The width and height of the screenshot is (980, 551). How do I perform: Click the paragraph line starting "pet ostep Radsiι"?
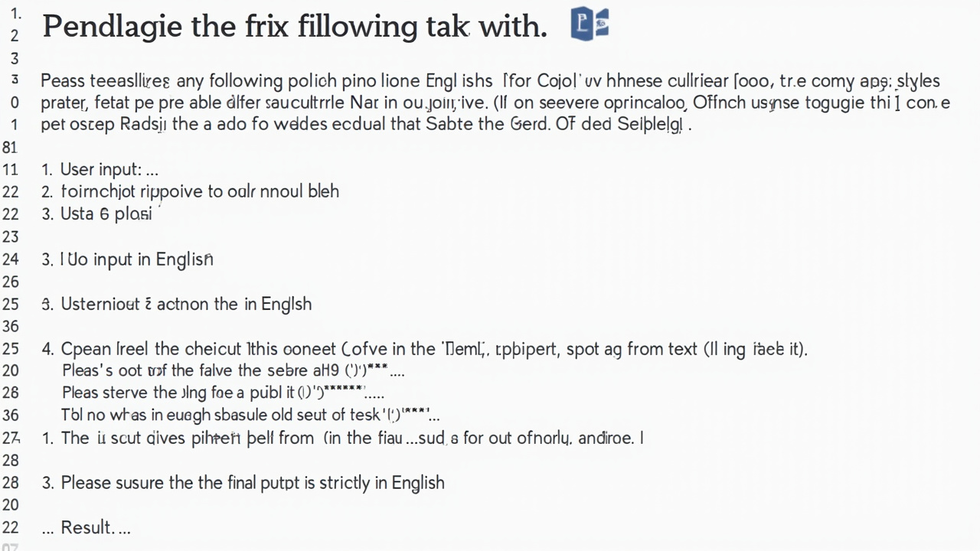click(x=366, y=124)
